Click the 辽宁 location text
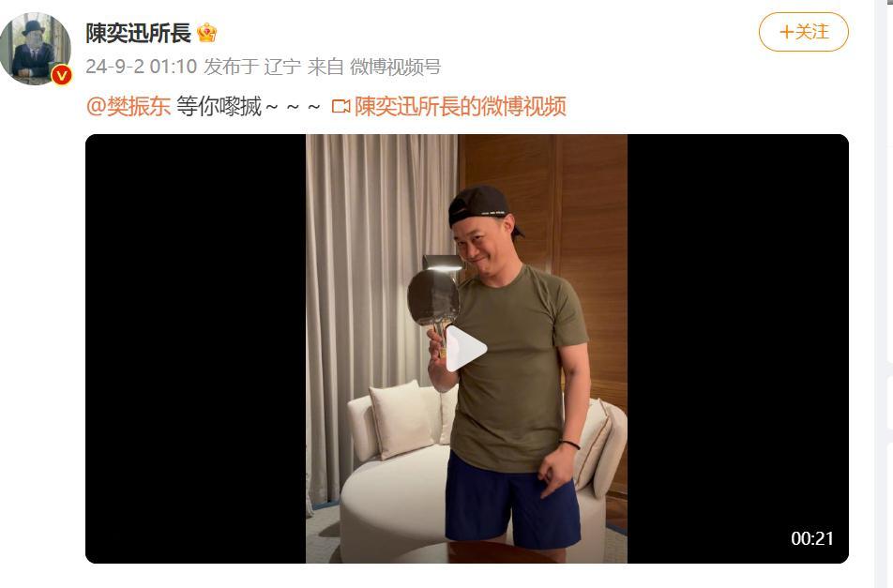 282,67
